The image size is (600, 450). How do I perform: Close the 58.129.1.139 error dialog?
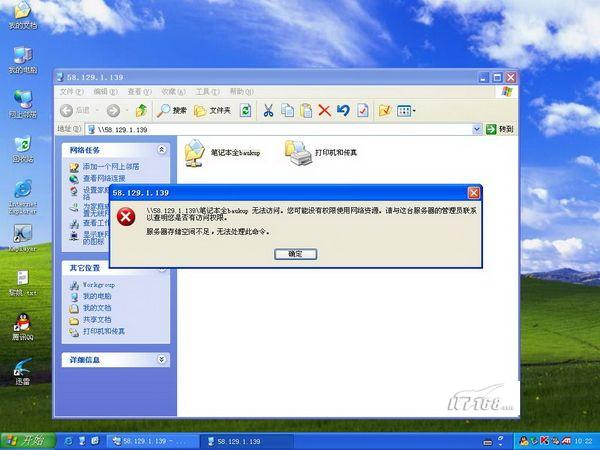(473, 192)
